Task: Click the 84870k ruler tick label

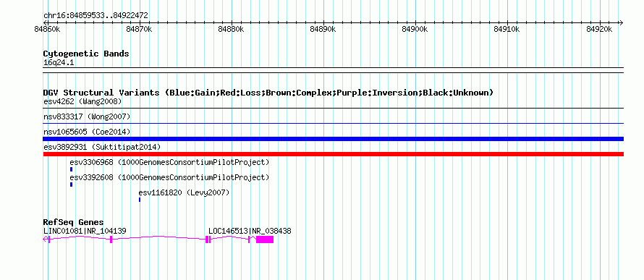Action: [x=140, y=29]
